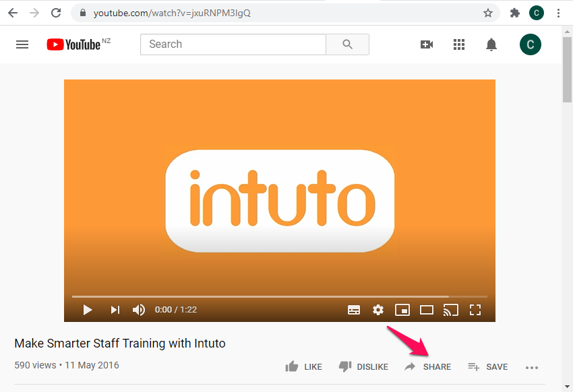Image resolution: width=573 pixels, height=392 pixels.
Task: Click into the YouTube search field
Action: (233, 44)
